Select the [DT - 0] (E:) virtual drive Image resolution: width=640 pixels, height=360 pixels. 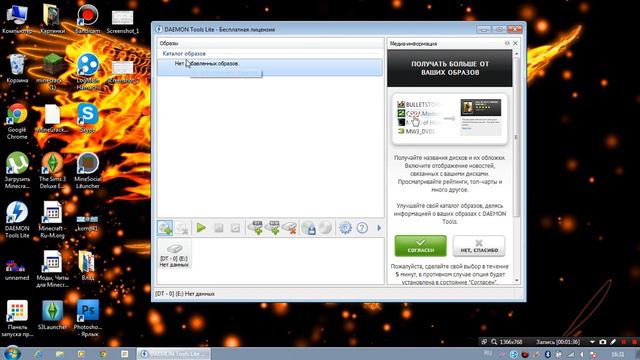pos(174,254)
